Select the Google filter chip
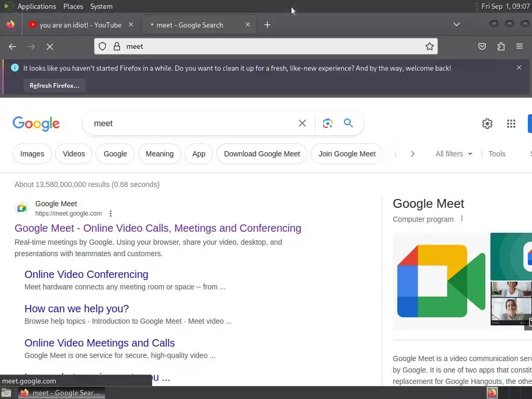This screenshot has width=532, height=399. [115, 154]
